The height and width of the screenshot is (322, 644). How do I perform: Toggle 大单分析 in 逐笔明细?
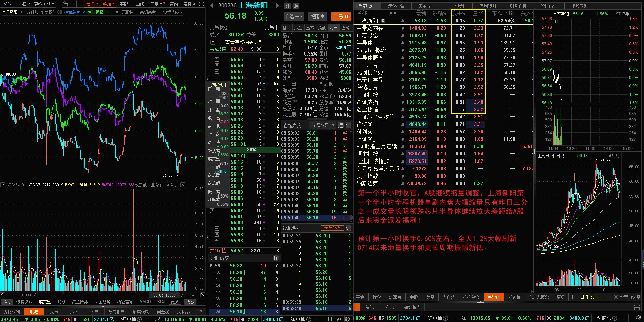[x=332, y=228]
